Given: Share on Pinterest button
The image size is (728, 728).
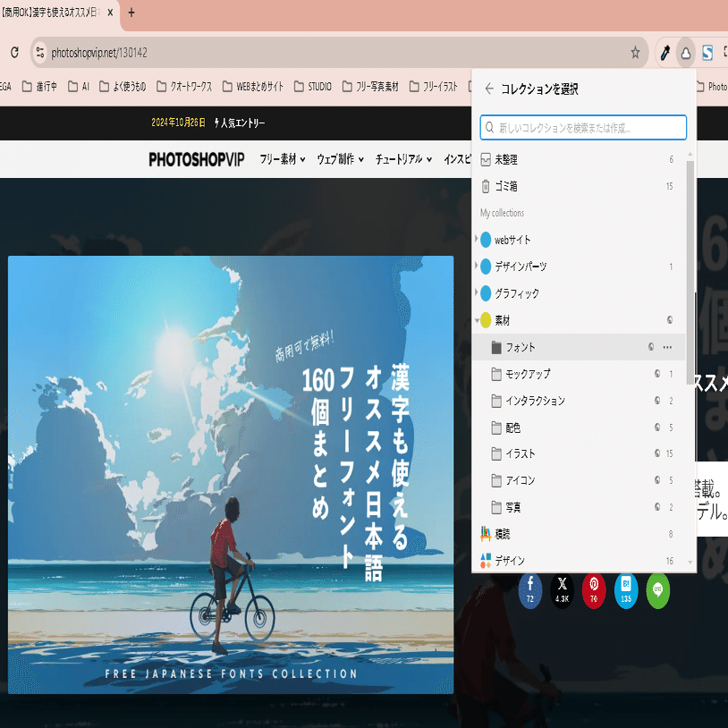Looking at the screenshot, I should pos(594,590).
